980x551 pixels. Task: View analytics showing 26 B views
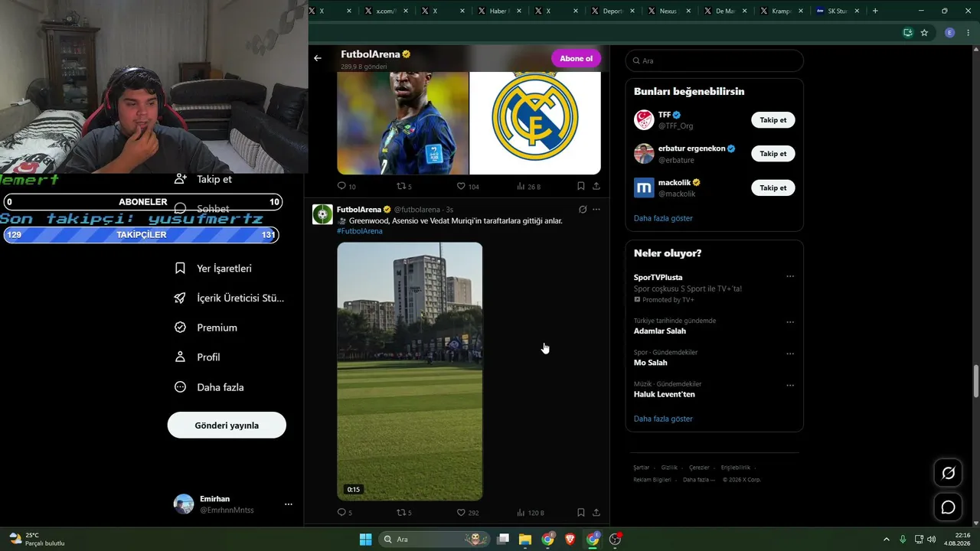tap(521, 186)
